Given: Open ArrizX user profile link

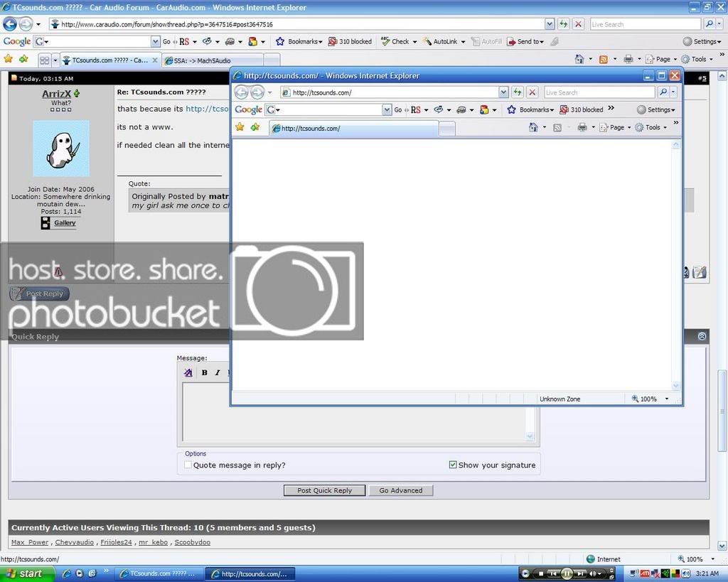Looking at the screenshot, I should [56, 93].
